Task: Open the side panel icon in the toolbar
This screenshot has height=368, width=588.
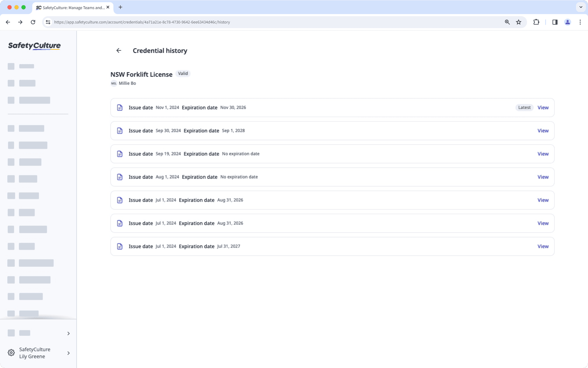Action: pos(555,22)
